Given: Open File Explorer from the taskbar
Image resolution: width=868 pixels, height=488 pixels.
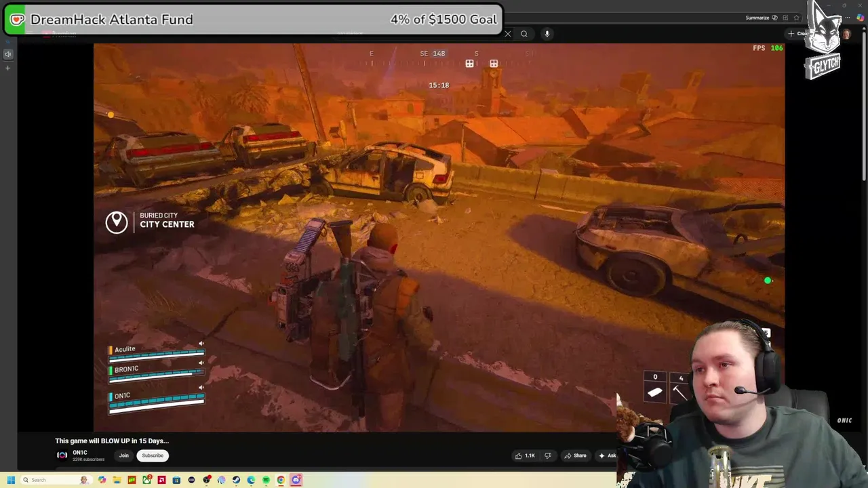Looking at the screenshot, I should [117, 480].
